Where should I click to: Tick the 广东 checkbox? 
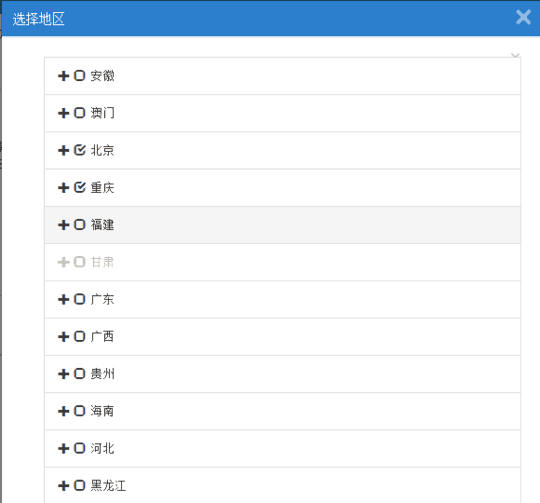(x=80, y=300)
